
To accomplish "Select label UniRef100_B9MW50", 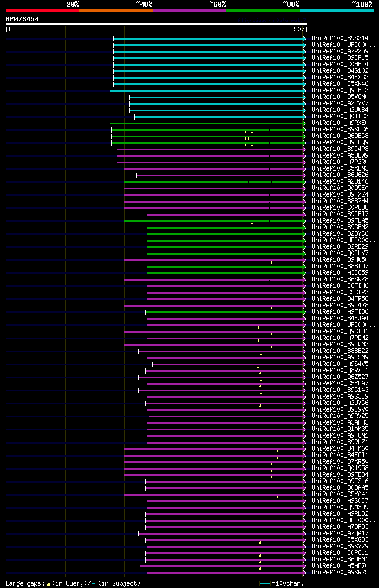I will click(x=340, y=259).
